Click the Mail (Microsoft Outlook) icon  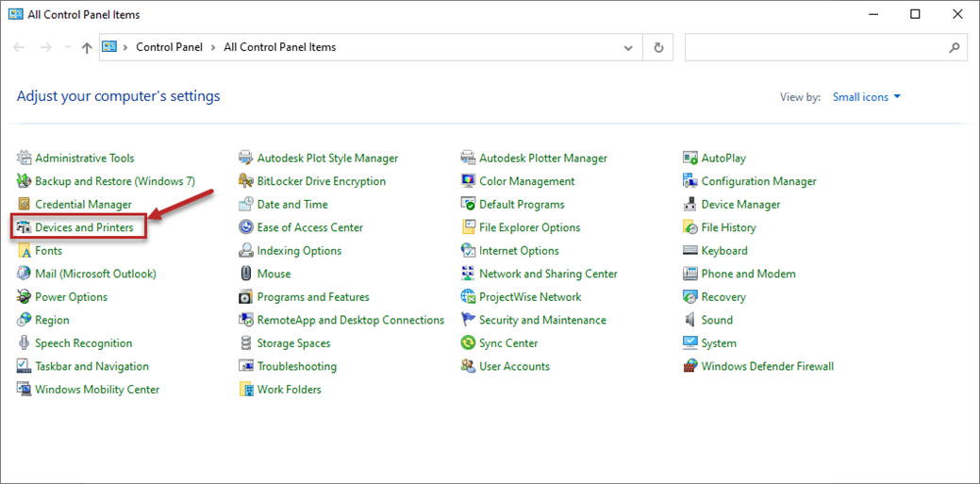click(x=24, y=274)
